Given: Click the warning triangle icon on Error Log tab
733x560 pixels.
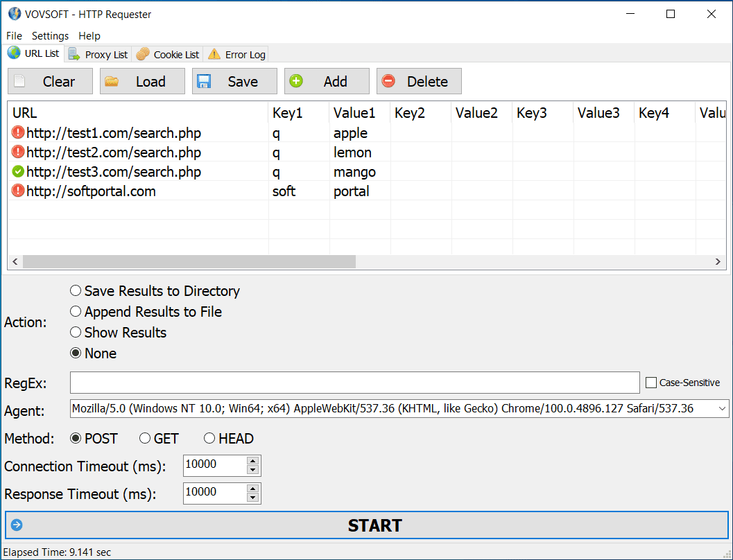Looking at the screenshot, I should (214, 54).
